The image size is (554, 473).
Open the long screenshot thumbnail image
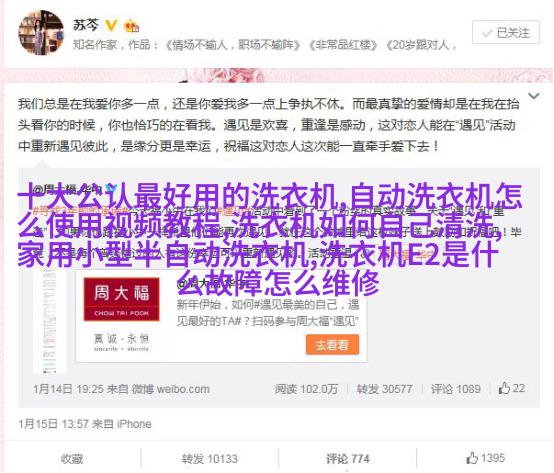[x=49, y=320]
